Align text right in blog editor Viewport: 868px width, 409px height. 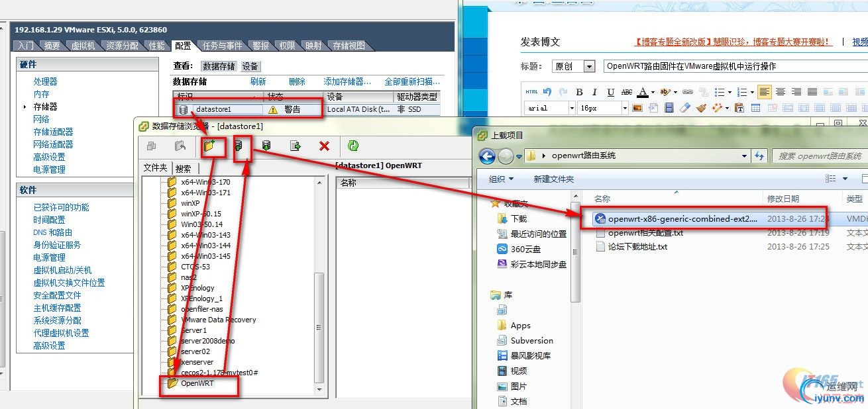pyautogui.click(x=796, y=92)
